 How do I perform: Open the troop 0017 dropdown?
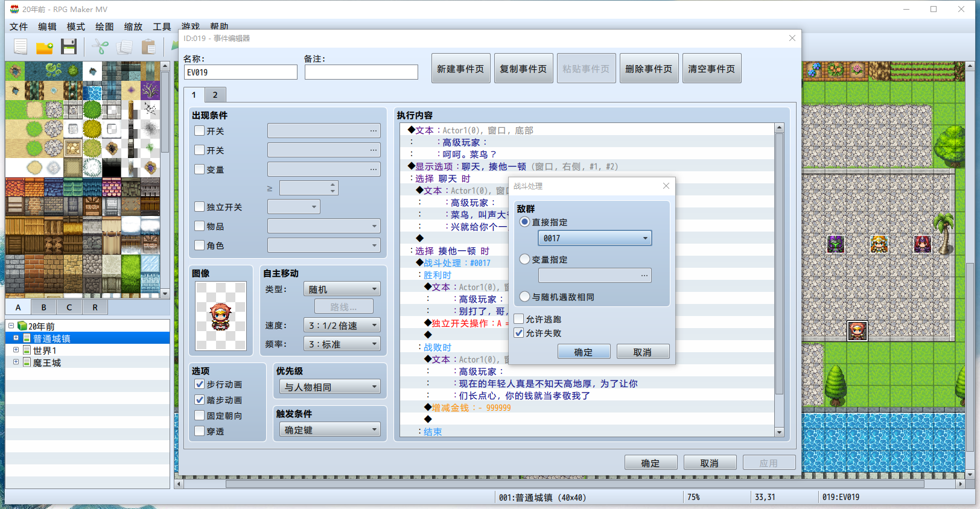pos(594,238)
